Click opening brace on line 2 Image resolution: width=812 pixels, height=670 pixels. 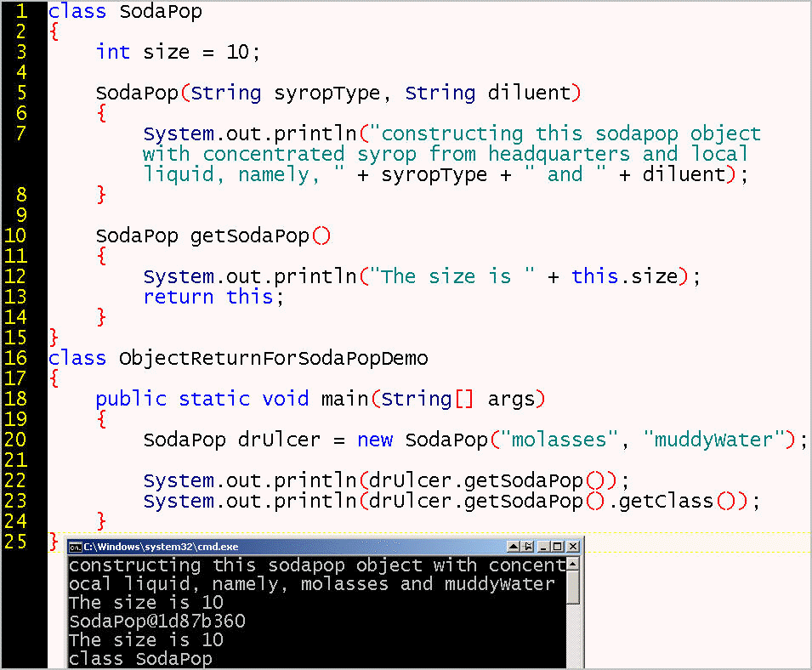tap(54, 32)
